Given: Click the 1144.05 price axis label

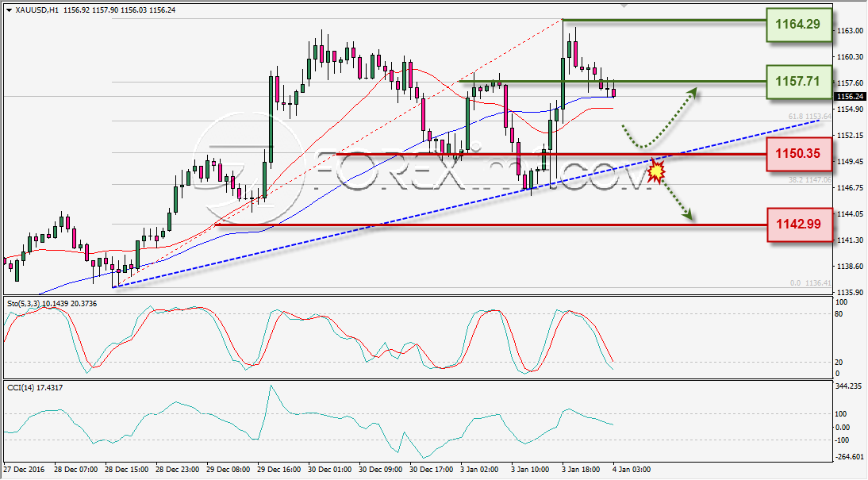Looking at the screenshot, I should point(850,213).
